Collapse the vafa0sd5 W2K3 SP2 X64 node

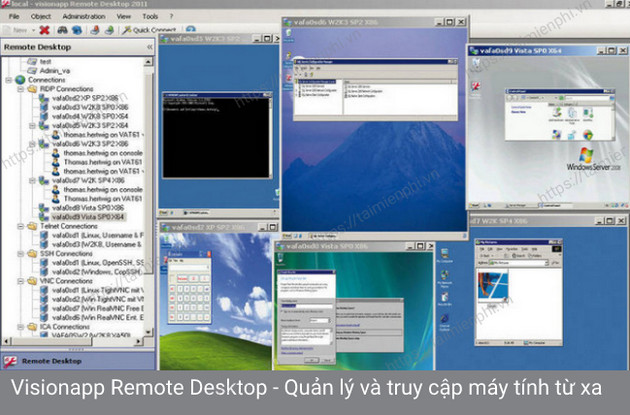click(32, 126)
